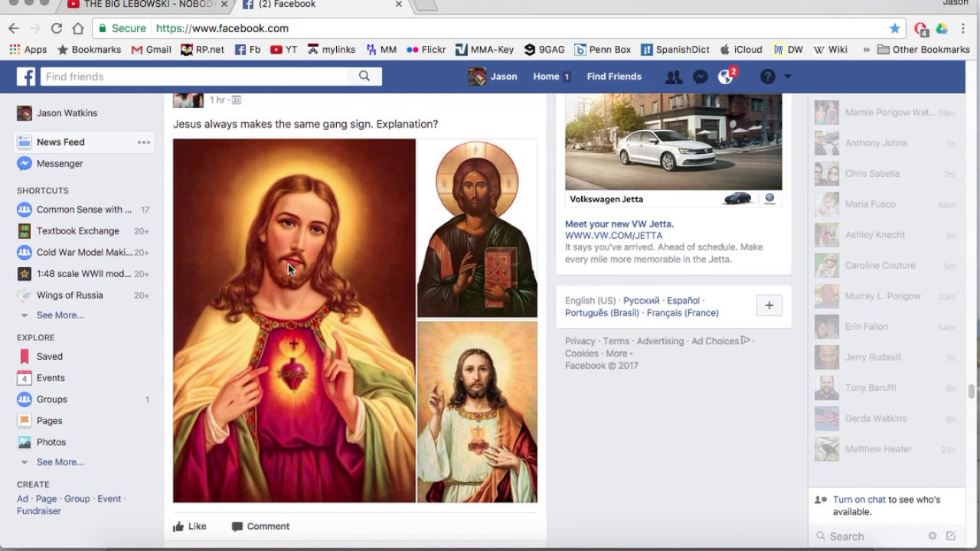Click Create Fundraiser link
This screenshot has width=980, height=551.
[x=39, y=511]
